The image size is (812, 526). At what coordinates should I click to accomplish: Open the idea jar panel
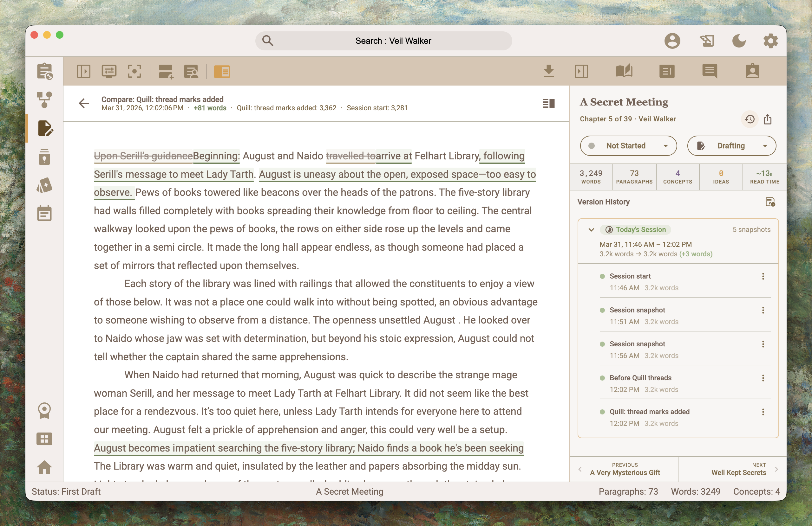coord(45,157)
